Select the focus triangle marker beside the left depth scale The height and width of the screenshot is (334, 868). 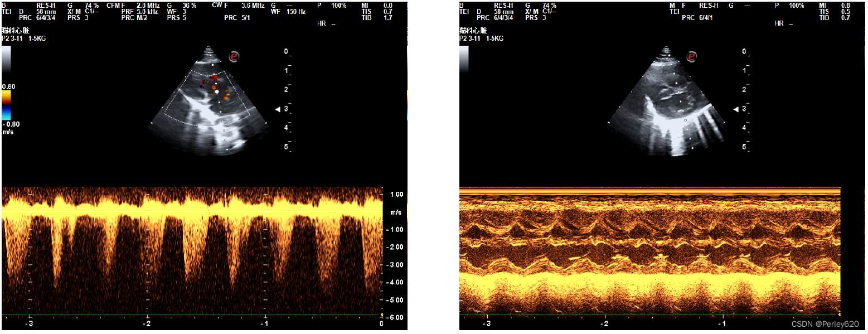click(278, 110)
